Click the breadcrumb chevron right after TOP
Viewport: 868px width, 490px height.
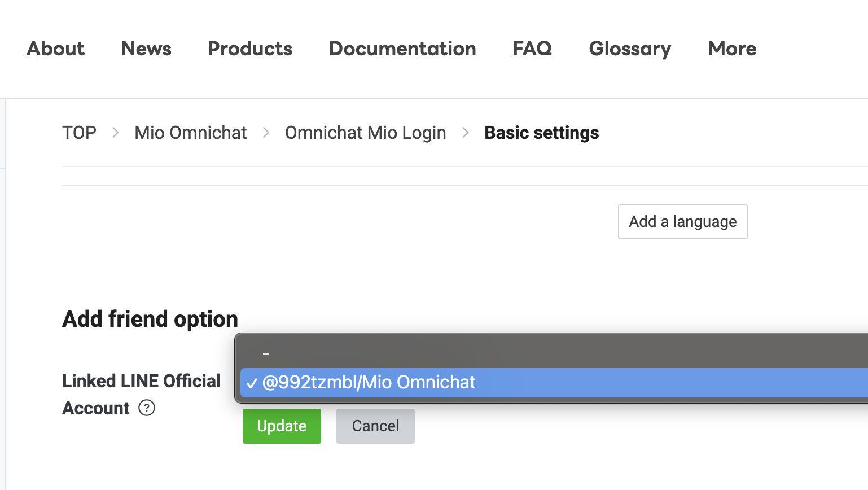click(116, 133)
